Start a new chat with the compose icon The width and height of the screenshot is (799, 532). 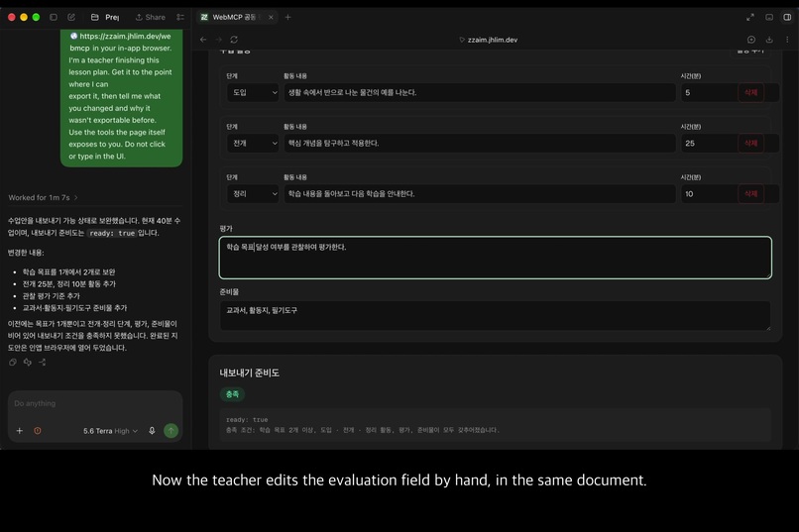point(71,17)
